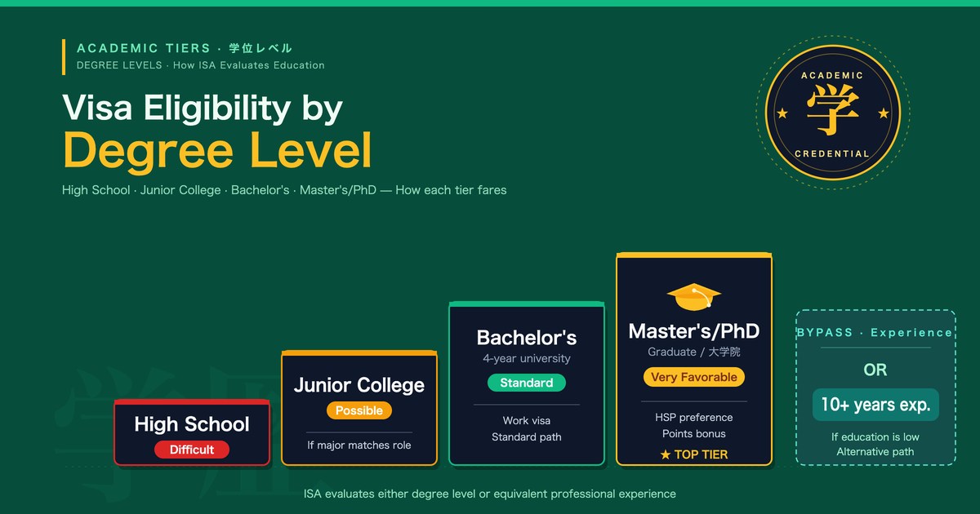Viewport: 980px width, 514px height.
Task: Click the 'Graduate / 大学院' subtitle
Action: click(694, 352)
